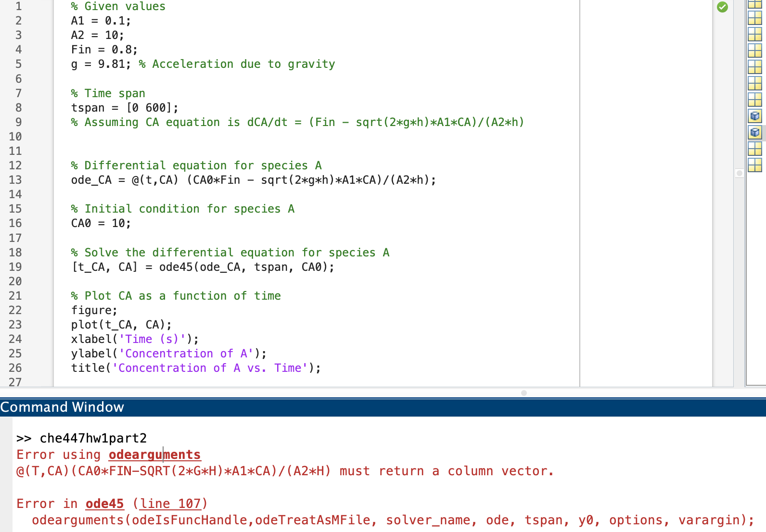Place cursor on 'tspan = [0 600];' line
766x532 pixels.
click(125, 108)
